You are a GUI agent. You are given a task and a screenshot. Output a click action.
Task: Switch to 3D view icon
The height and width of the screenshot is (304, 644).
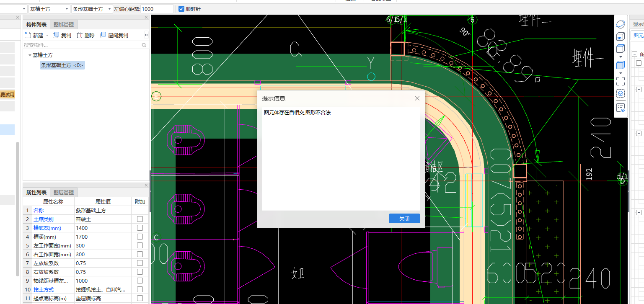click(620, 37)
